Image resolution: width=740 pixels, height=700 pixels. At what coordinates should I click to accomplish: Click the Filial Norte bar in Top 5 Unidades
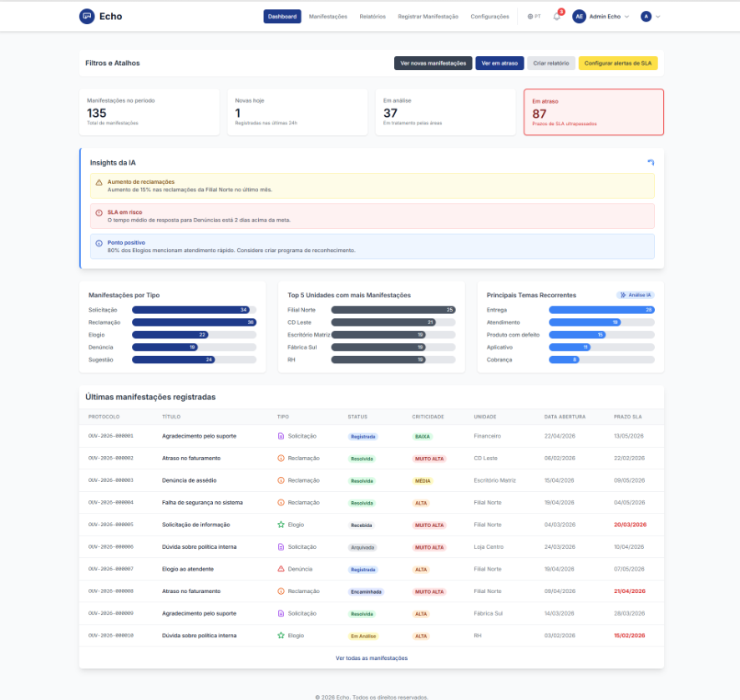click(393, 310)
